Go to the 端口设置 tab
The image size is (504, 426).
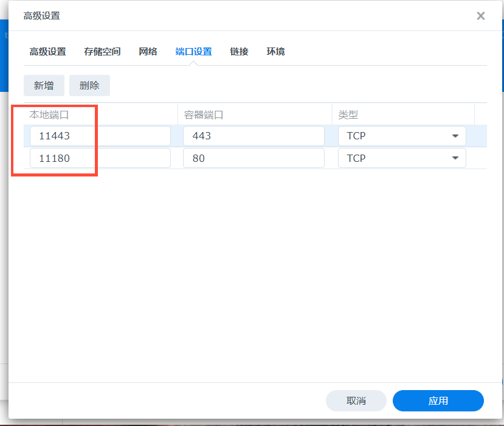coord(193,52)
